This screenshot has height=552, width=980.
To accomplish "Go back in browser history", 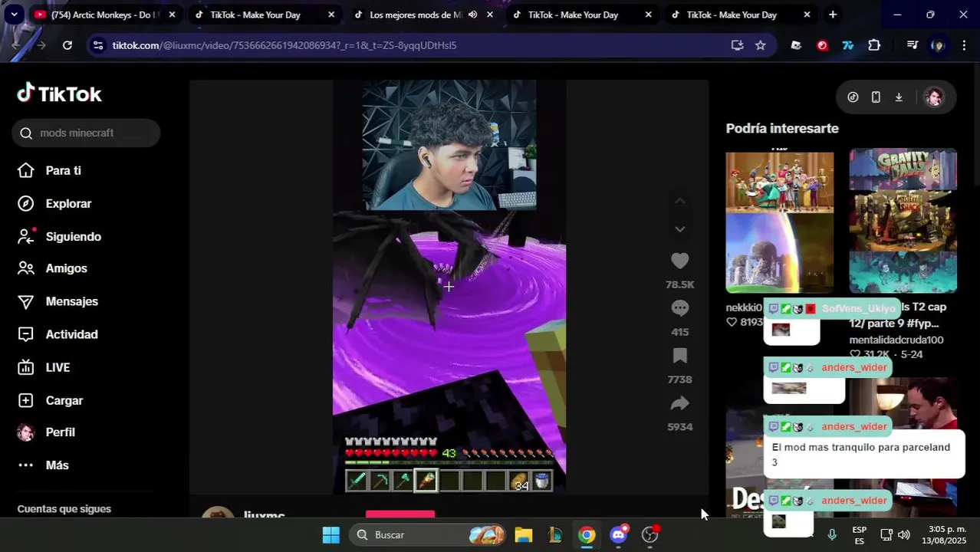I will [15, 45].
